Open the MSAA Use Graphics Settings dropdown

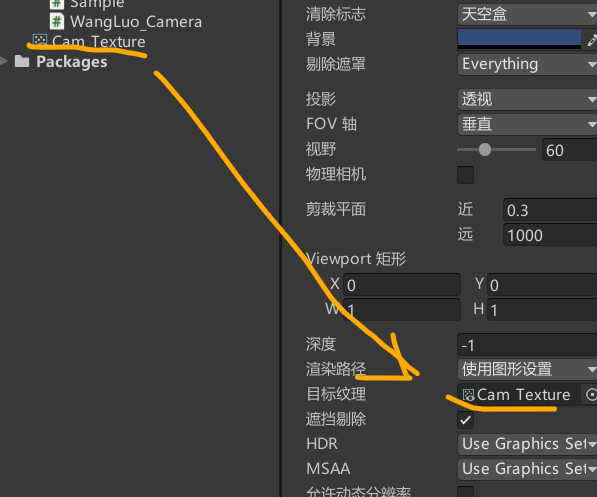pos(527,469)
